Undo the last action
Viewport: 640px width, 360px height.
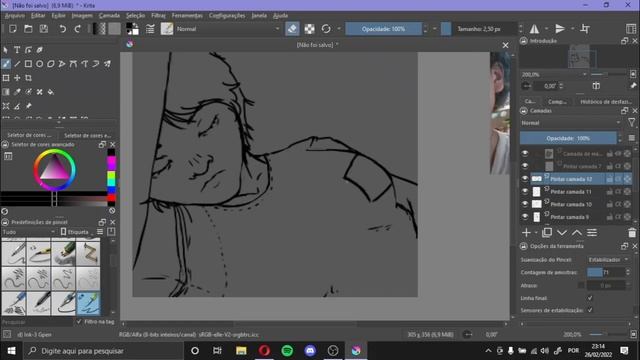point(62,29)
